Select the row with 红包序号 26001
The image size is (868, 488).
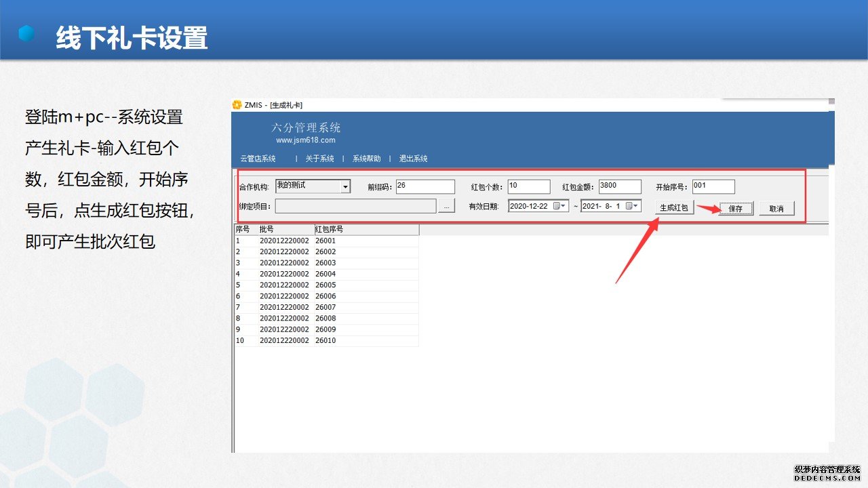(x=326, y=241)
